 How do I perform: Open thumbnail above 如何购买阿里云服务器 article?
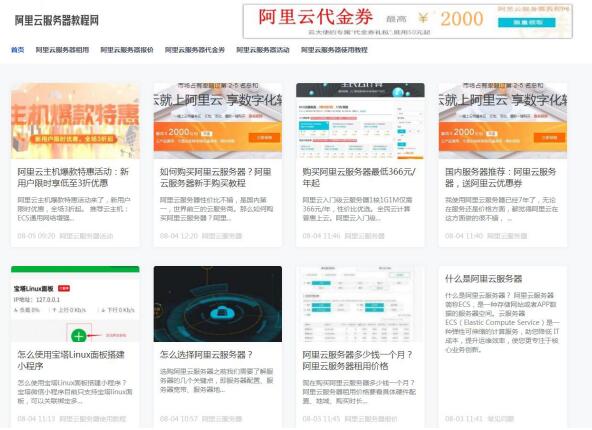pyautogui.click(x=217, y=121)
